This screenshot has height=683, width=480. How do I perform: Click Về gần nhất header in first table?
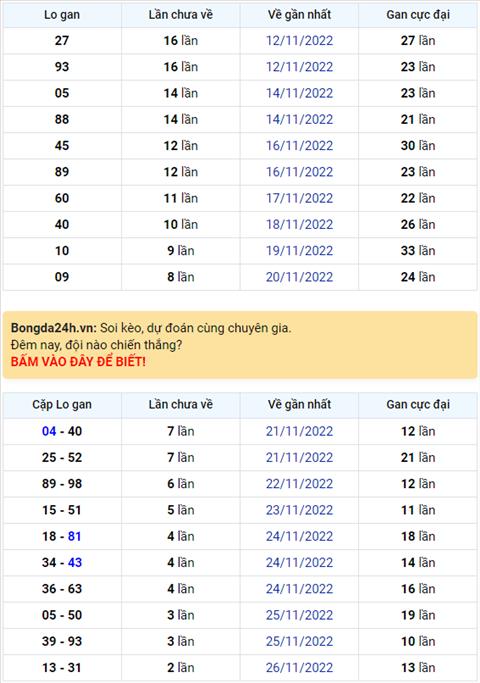coord(299,15)
